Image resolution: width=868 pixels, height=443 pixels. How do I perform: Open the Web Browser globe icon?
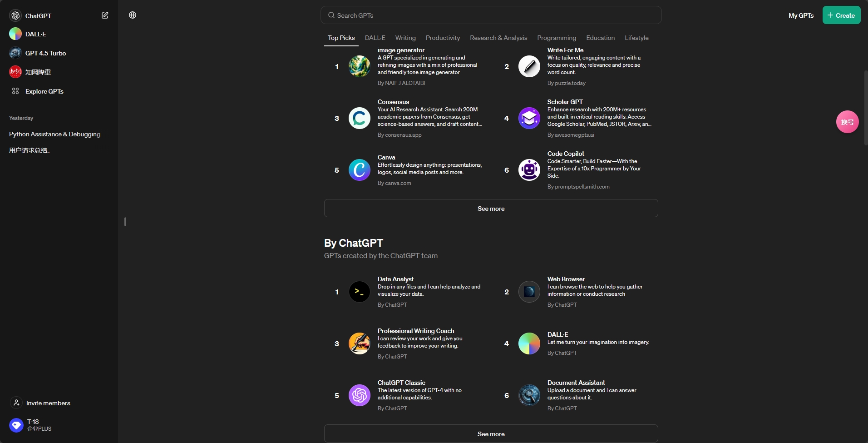529,292
